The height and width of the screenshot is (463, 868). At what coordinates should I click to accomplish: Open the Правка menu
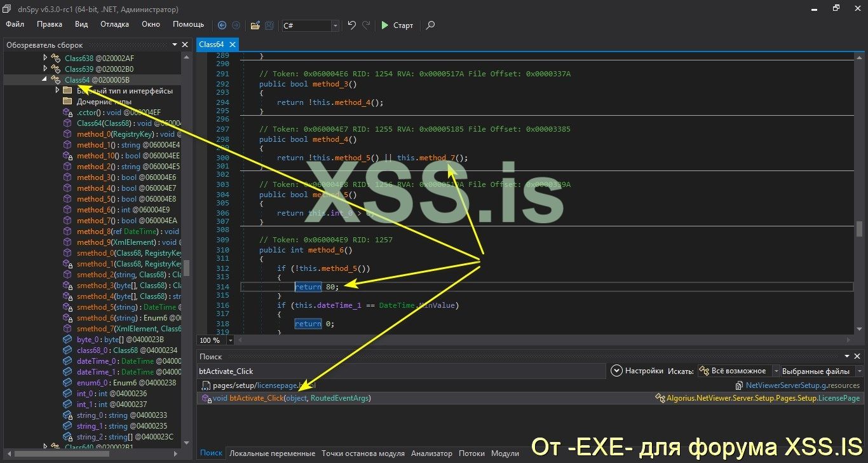(x=50, y=24)
